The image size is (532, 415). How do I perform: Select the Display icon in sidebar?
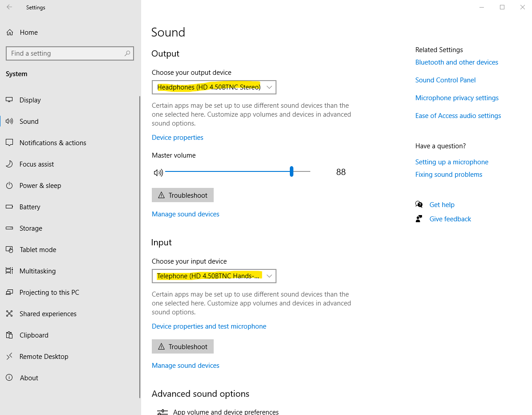(9, 100)
